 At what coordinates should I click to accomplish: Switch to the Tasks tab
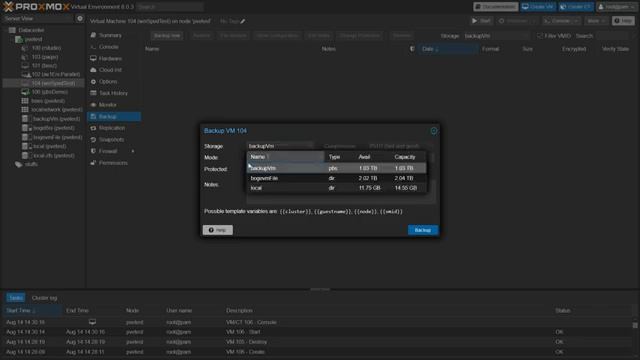tap(16, 298)
